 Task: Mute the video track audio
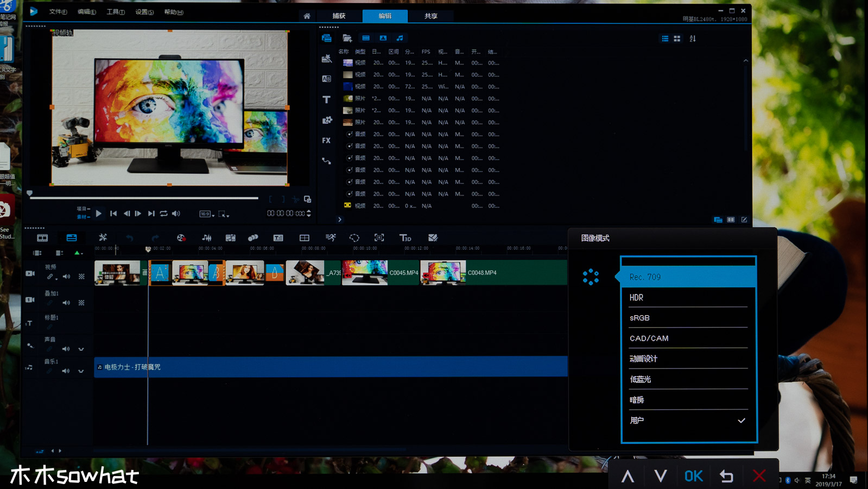pos(66,277)
